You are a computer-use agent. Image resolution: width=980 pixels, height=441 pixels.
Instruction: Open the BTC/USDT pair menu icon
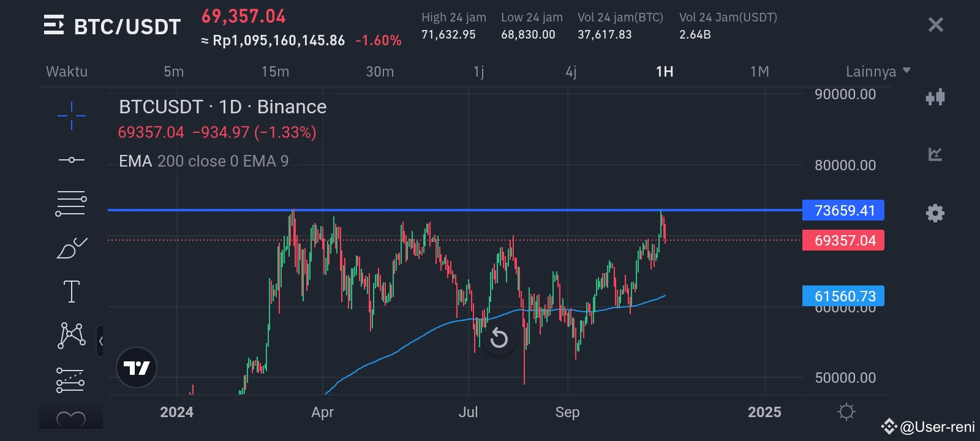pyautogui.click(x=54, y=26)
